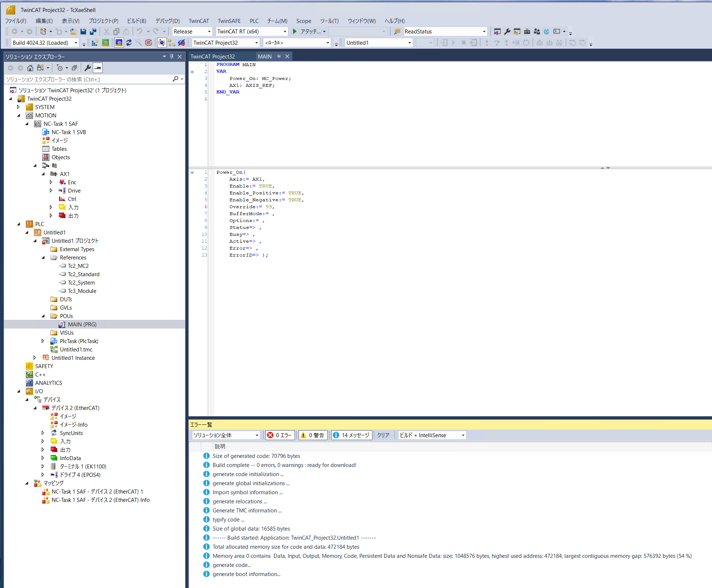Click the Activate Configuration icon
This screenshot has width=712, height=588.
(x=95, y=43)
